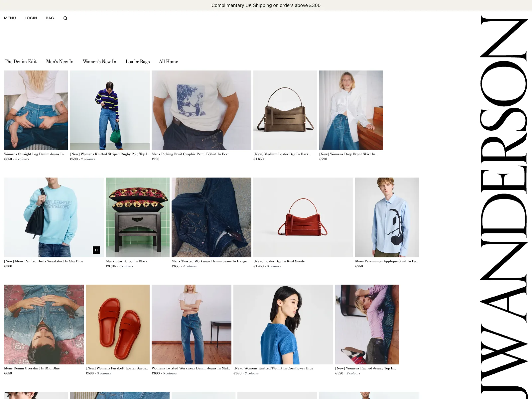Open the MENU navigation

pyautogui.click(x=10, y=18)
